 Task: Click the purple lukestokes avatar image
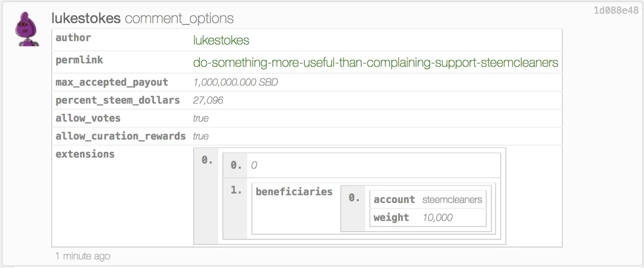tap(28, 29)
